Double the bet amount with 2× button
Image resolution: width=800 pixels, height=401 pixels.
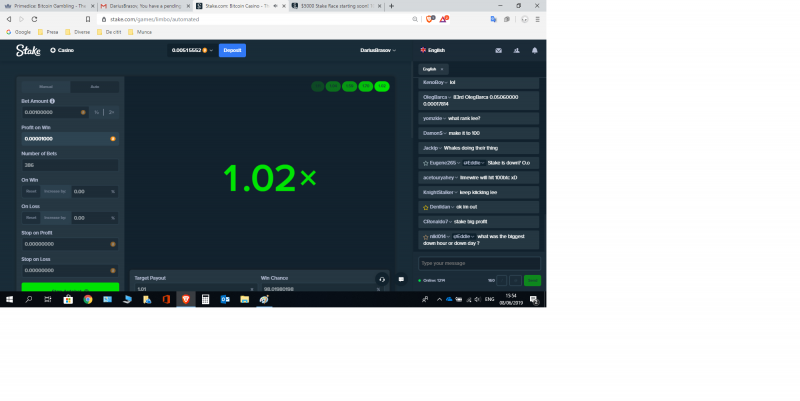111,112
